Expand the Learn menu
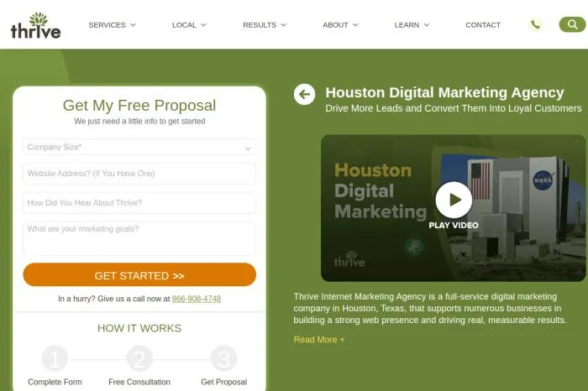 point(412,25)
